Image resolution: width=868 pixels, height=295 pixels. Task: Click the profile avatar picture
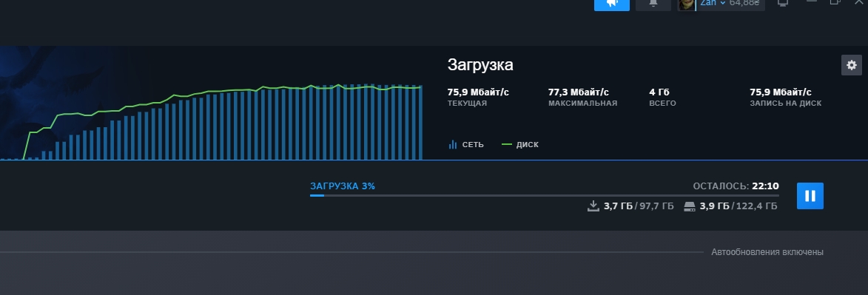(687, 4)
